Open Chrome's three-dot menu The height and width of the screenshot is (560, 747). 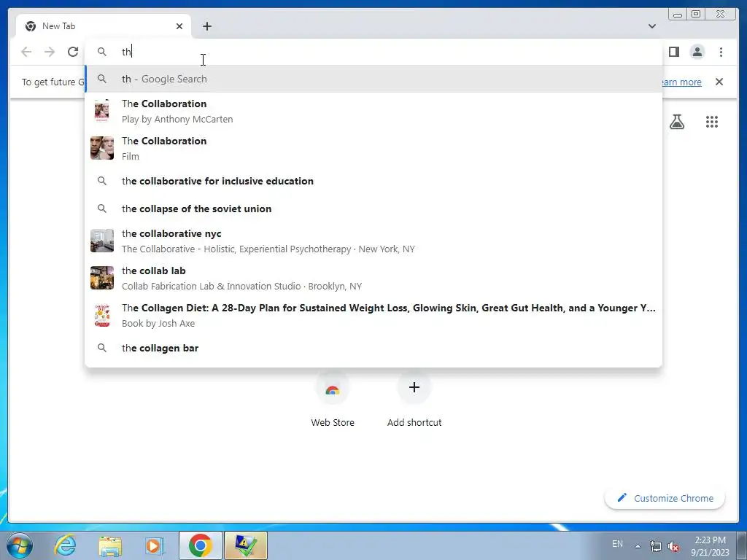pyautogui.click(x=721, y=52)
